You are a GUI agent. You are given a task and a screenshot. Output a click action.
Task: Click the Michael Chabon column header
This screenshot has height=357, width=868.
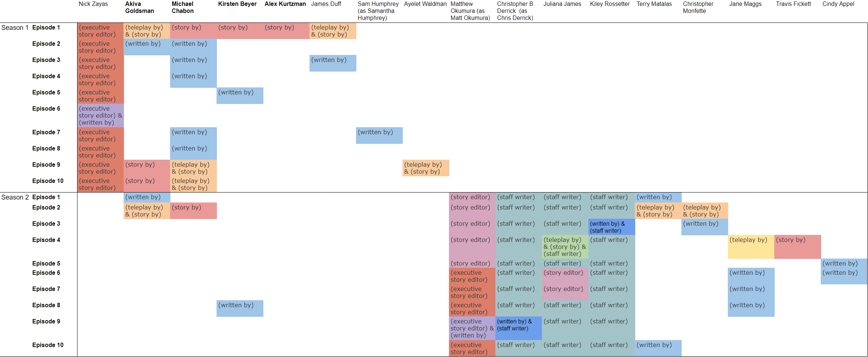(x=183, y=7)
